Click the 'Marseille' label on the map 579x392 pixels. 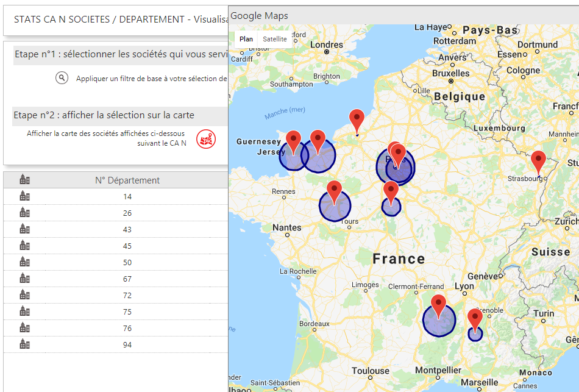(x=479, y=382)
